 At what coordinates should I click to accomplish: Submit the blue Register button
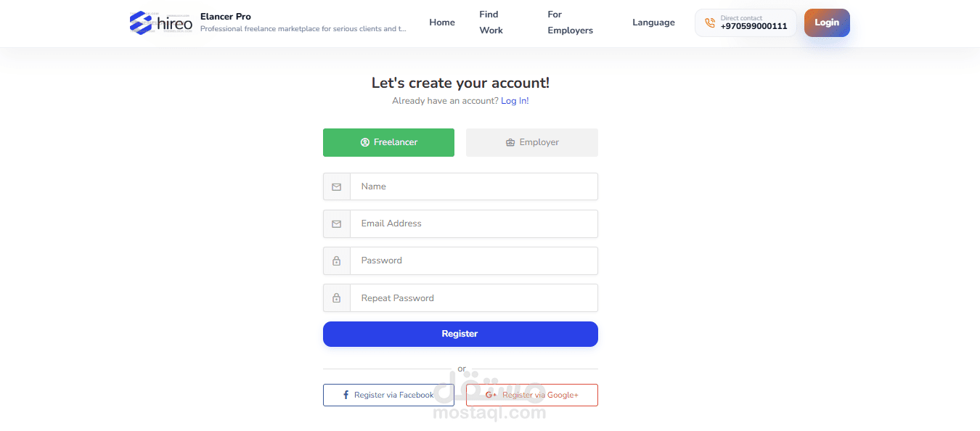[x=460, y=334]
